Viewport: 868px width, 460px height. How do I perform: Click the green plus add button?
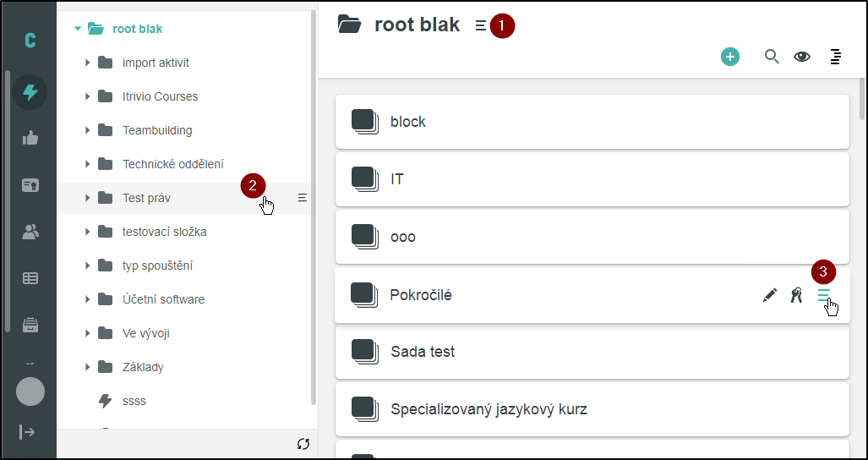pos(729,57)
